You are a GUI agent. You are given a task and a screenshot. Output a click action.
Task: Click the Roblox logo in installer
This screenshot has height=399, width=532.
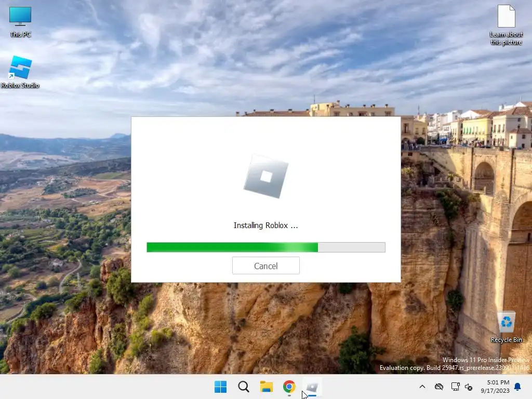tap(266, 177)
